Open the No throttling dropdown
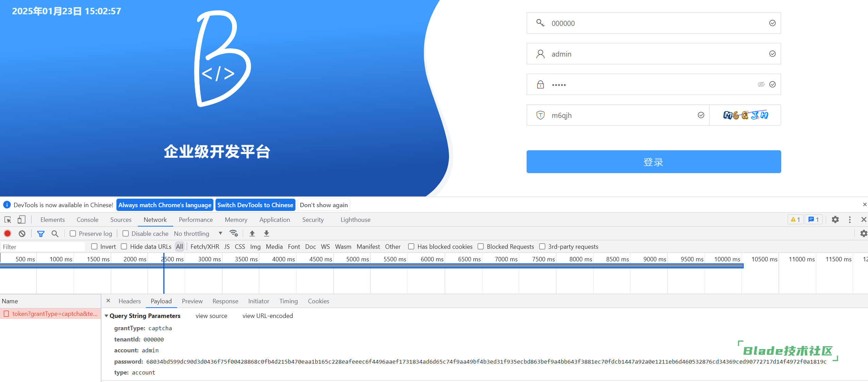The height and width of the screenshot is (382, 868). 198,233
